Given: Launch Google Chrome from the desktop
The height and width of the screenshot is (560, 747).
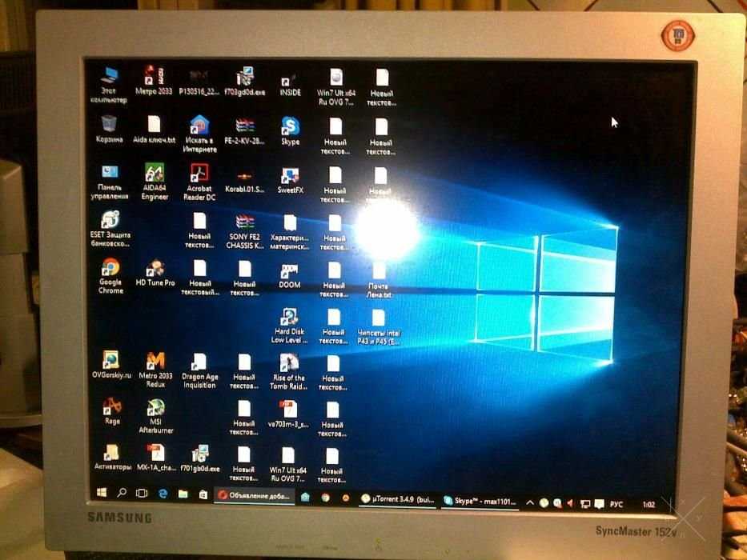Looking at the screenshot, I should (110, 276).
